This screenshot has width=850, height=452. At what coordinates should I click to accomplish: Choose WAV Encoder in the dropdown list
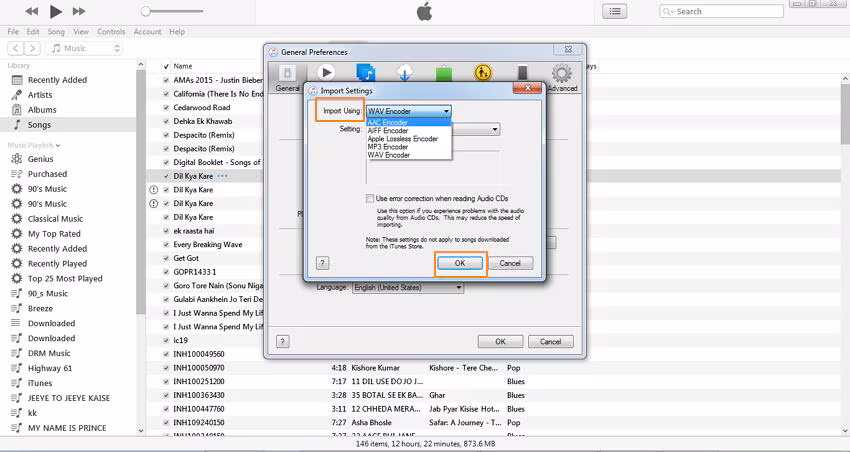point(409,155)
